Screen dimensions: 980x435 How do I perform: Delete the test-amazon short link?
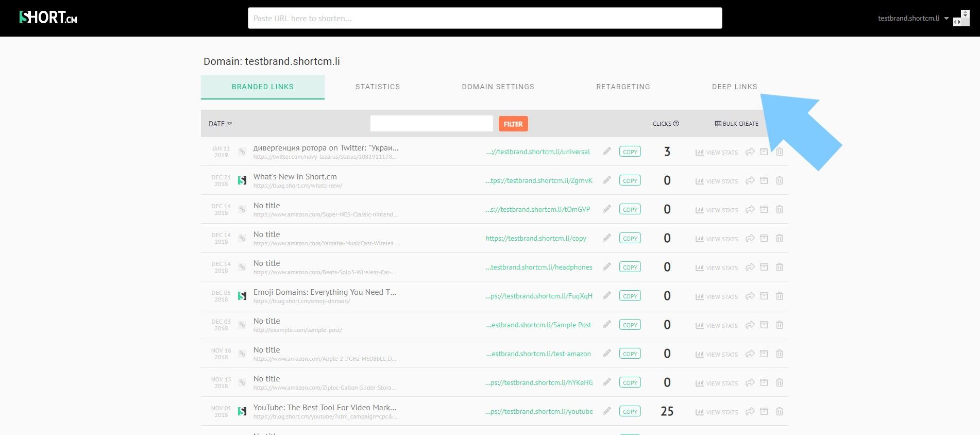click(780, 354)
